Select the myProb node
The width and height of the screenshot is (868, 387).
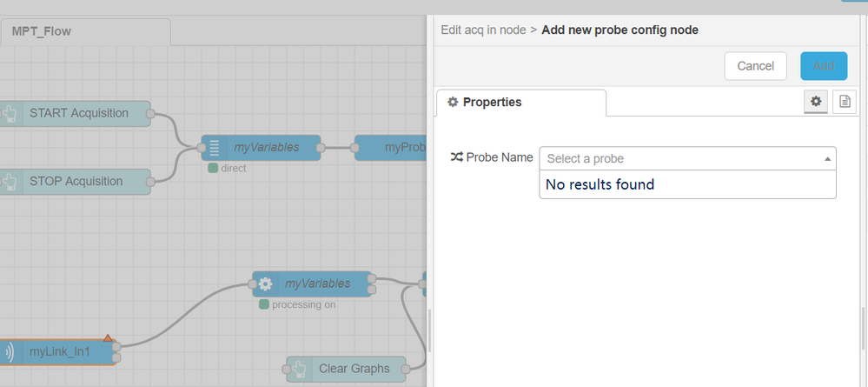(390, 148)
